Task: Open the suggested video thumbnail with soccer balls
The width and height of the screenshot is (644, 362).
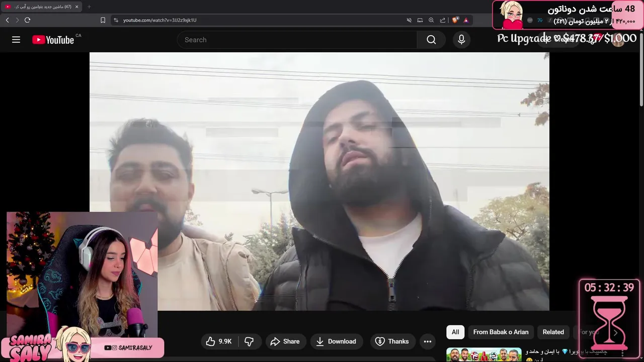Action: [x=484, y=354]
